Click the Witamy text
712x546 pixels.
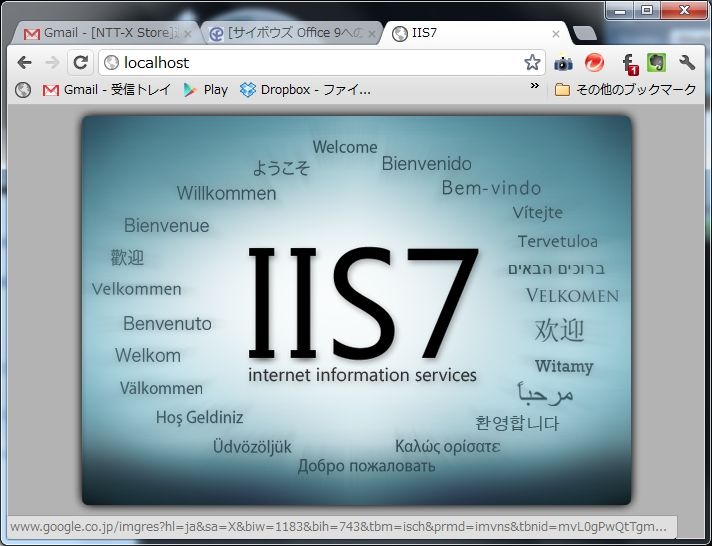[x=564, y=367]
